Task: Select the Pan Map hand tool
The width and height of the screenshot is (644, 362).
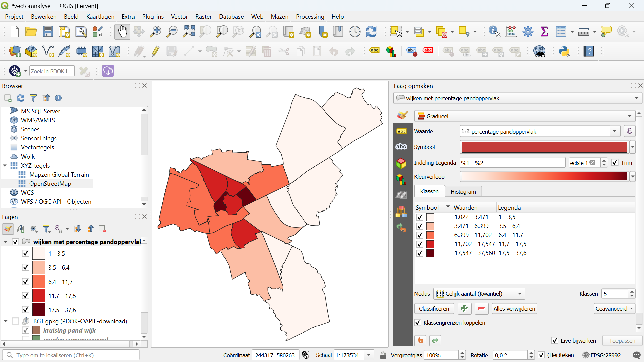Action: click(x=122, y=32)
